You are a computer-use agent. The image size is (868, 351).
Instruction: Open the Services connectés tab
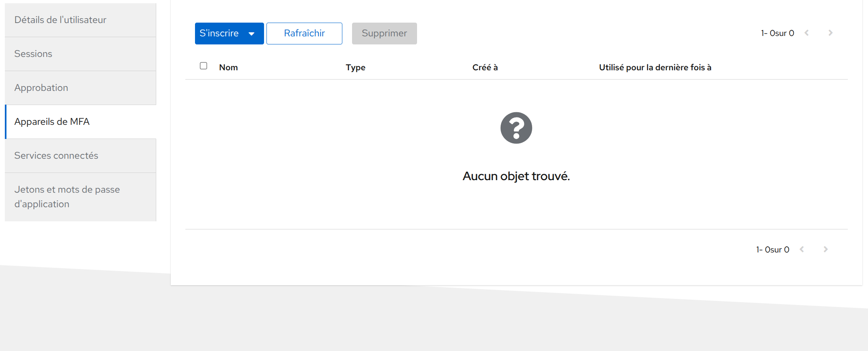56,156
